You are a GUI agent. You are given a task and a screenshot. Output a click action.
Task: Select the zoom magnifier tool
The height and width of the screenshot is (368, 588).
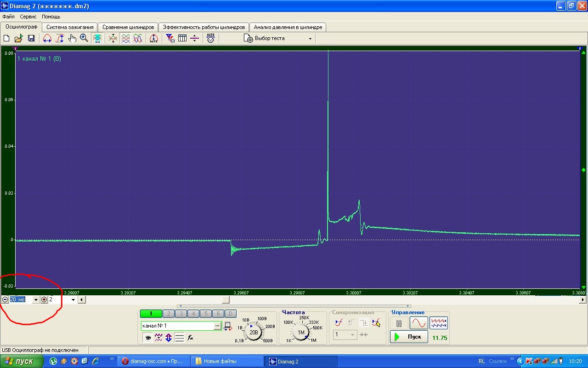84,39
